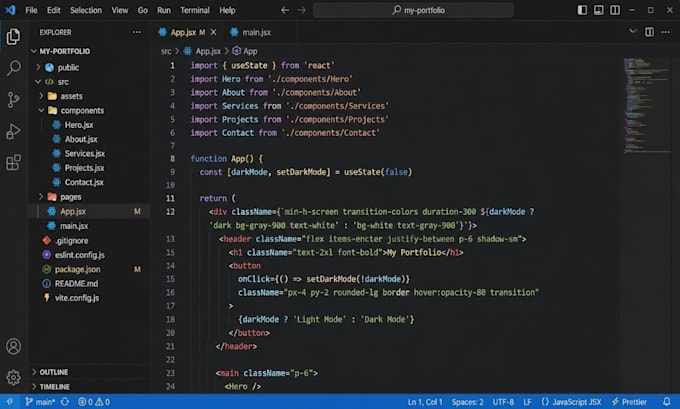The width and height of the screenshot is (680, 409).
Task: Toggle the primary side bar layout icon
Action: 582,10
